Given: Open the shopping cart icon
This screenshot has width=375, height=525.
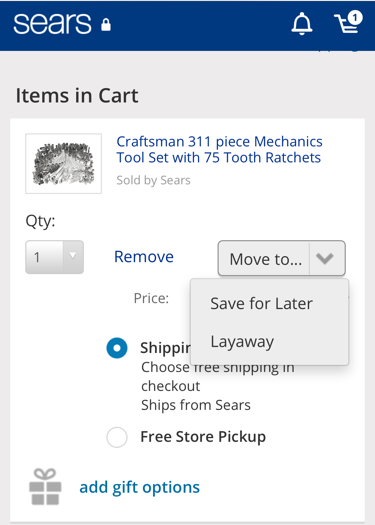Looking at the screenshot, I should pos(348,22).
